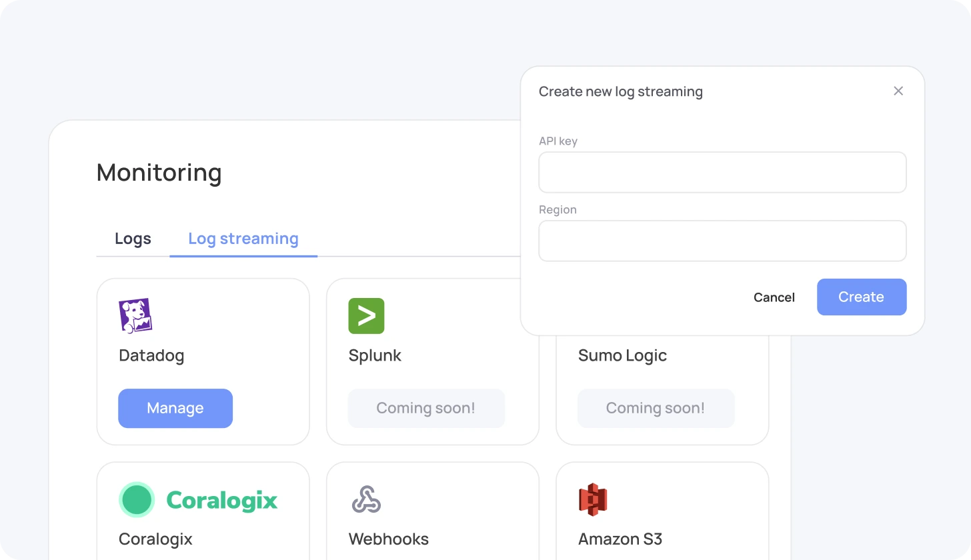This screenshot has height=560, width=971.
Task: Focus the API key input field
Action: pos(722,173)
